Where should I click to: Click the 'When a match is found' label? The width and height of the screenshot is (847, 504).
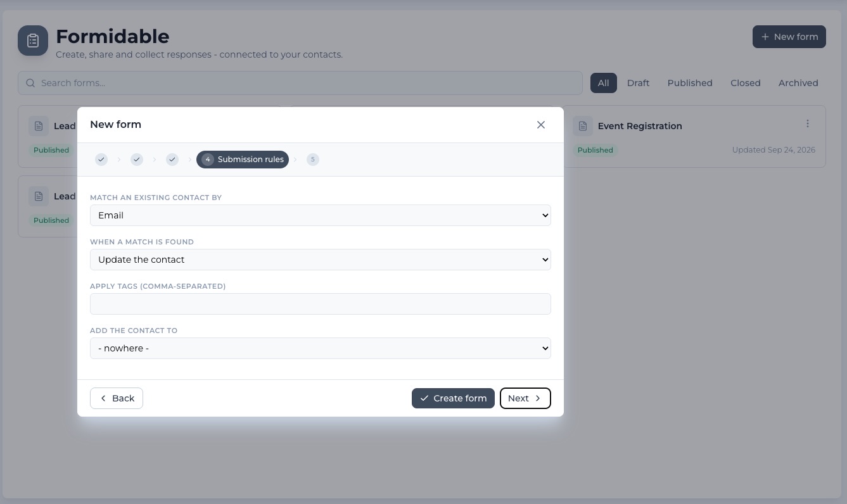click(142, 242)
